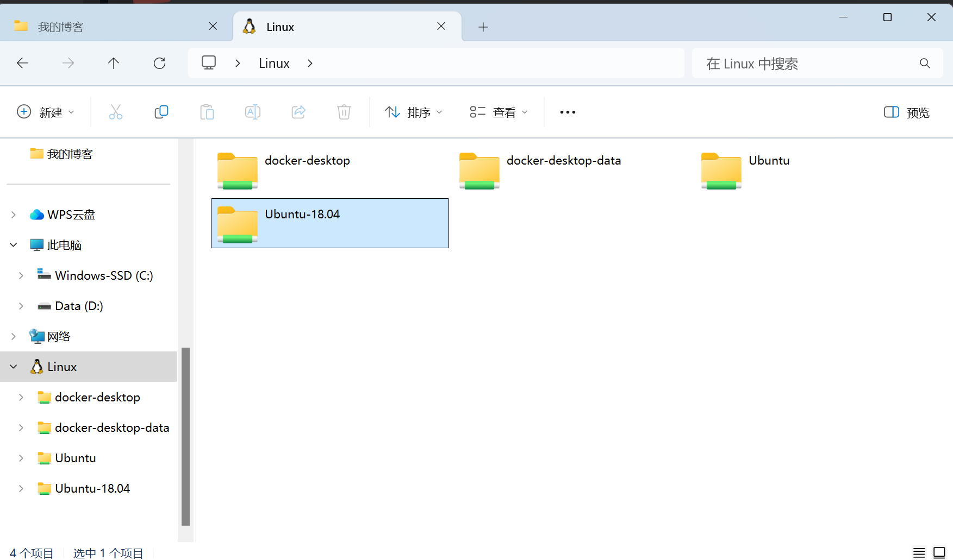The width and height of the screenshot is (953, 560).
Task: Open the 排序 sort dropdown
Action: click(x=414, y=112)
